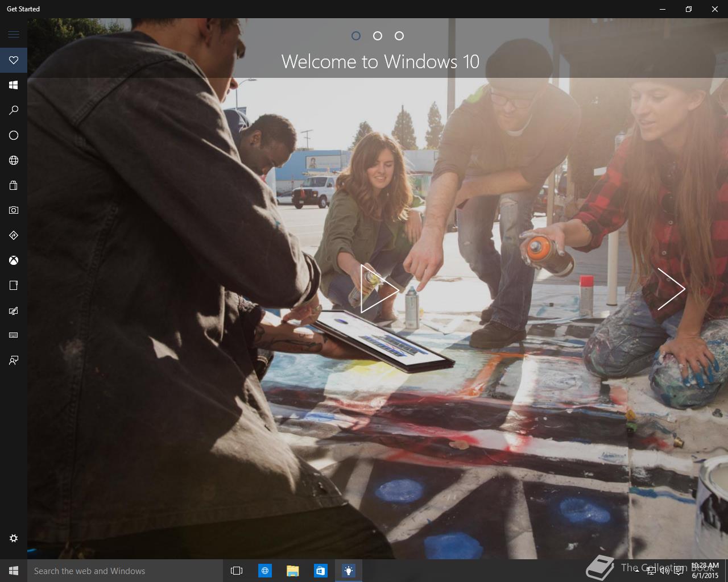728x582 pixels.
Task: Open File Explorer from the taskbar
Action: coord(293,571)
